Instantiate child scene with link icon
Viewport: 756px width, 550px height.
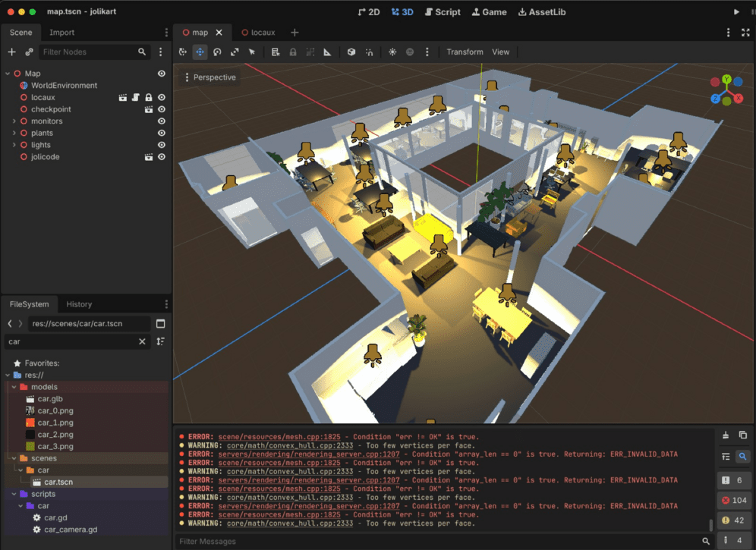(30, 52)
